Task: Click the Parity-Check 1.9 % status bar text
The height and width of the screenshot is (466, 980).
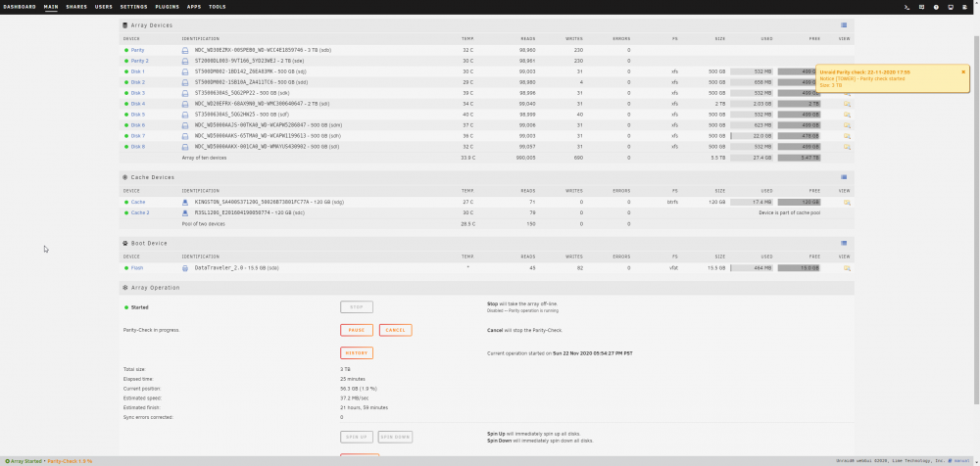Action: point(70,461)
